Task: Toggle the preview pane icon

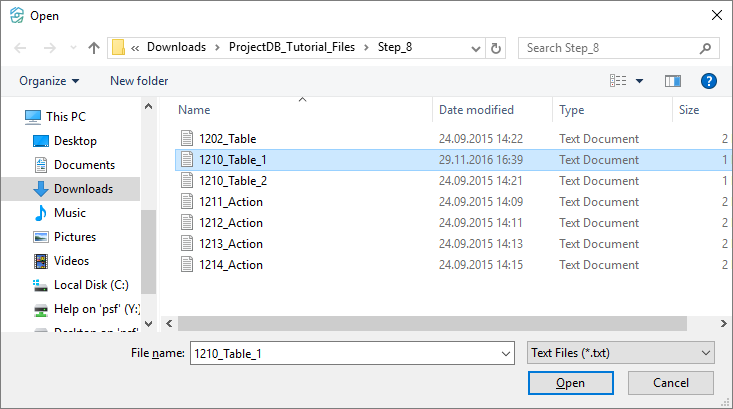Action: coord(672,81)
